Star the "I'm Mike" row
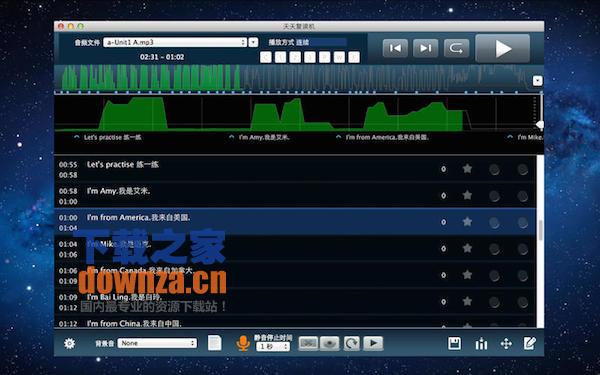Viewport: 600px width, 375px height. (x=467, y=248)
